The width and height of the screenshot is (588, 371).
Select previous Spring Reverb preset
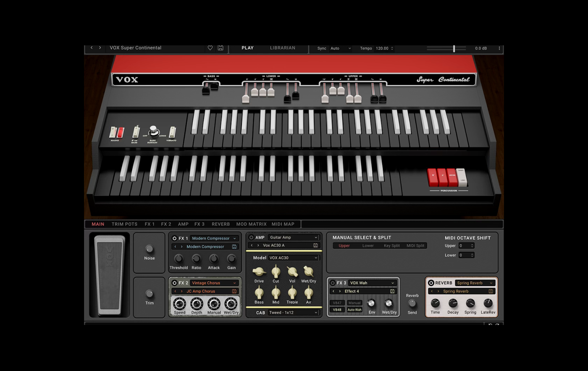coord(432,291)
